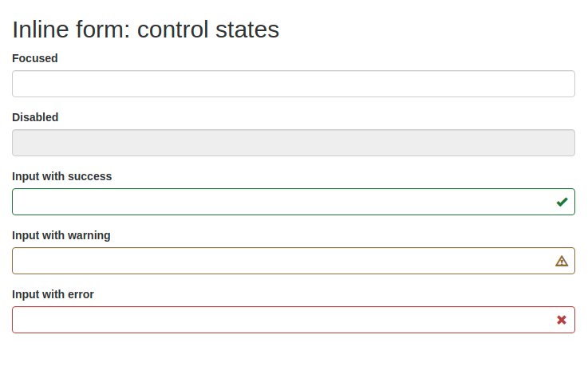Click "Input" in the warning label
The image size is (588, 378).
point(26,235)
